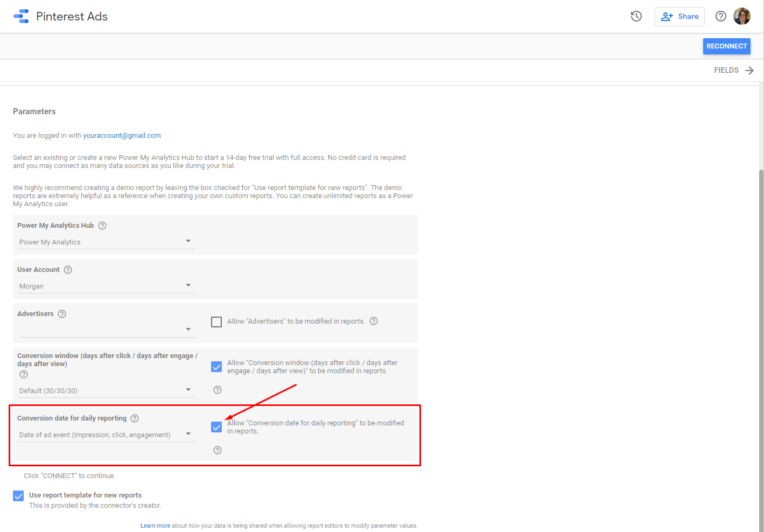Uncheck Use report template for new reports

pos(18,496)
